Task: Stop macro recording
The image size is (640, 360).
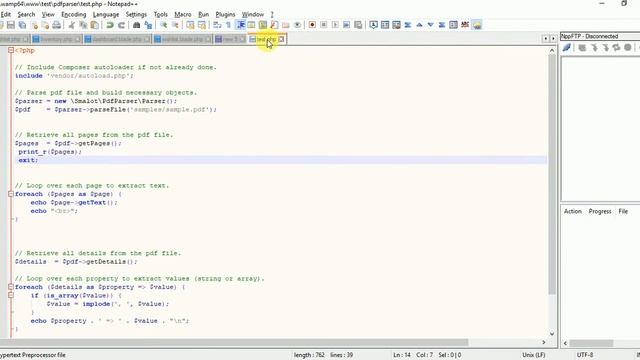Action: 324,25
